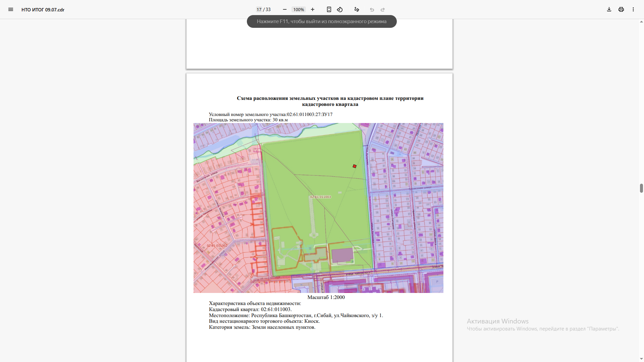Select the heading line starting 'Схема расположения земельных'
Viewport: 644px width, 362px height.
[330, 98]
